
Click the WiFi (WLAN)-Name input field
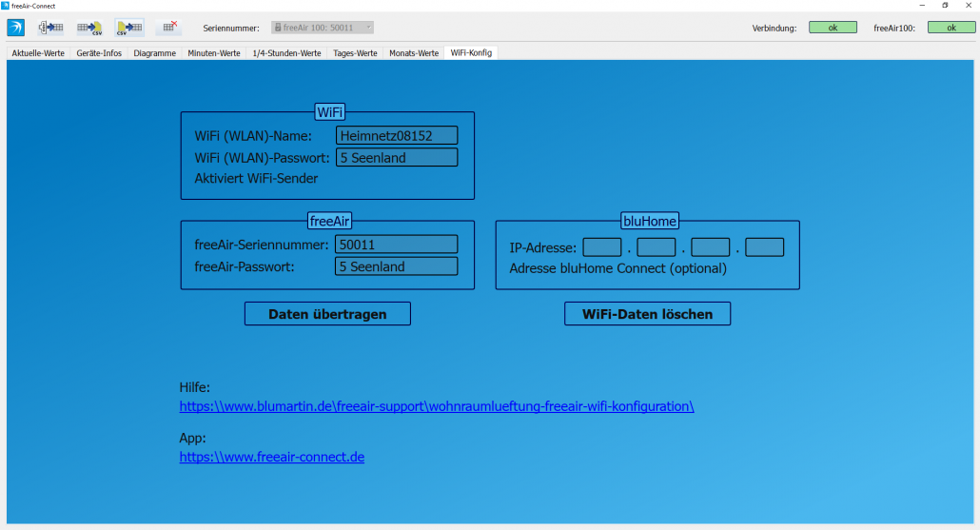click(x=397, y=136)
